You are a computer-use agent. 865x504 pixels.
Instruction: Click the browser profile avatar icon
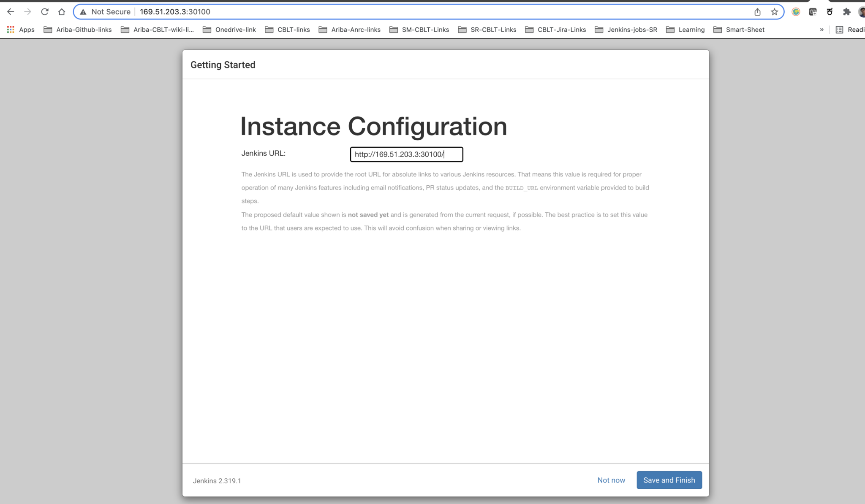[862, 11]
